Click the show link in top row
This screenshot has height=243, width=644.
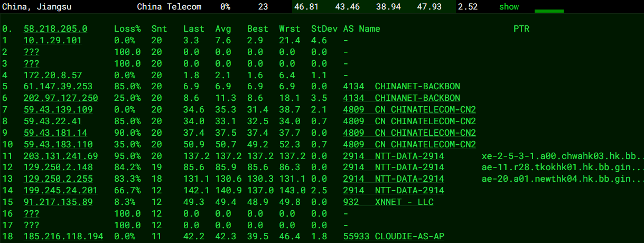509,7
